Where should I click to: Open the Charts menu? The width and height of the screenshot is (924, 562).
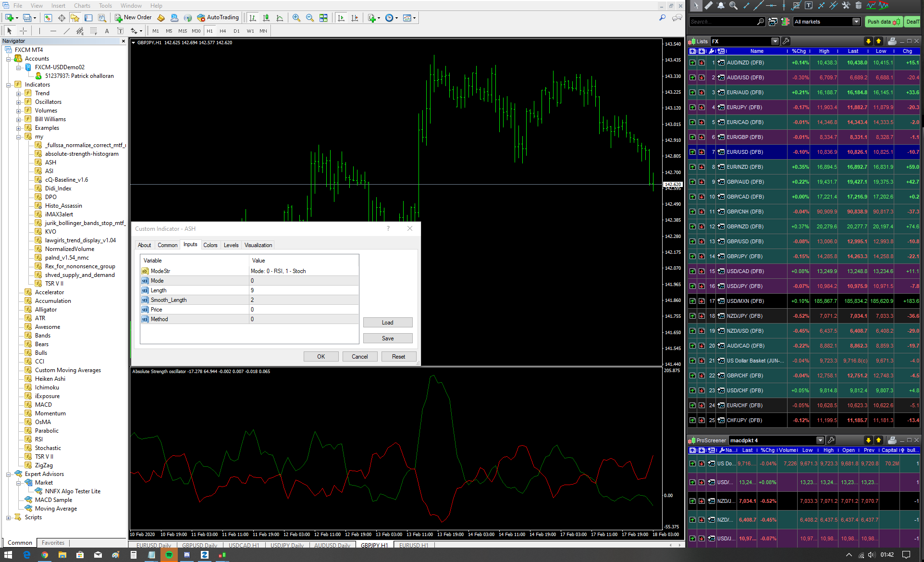coord(82,6)
